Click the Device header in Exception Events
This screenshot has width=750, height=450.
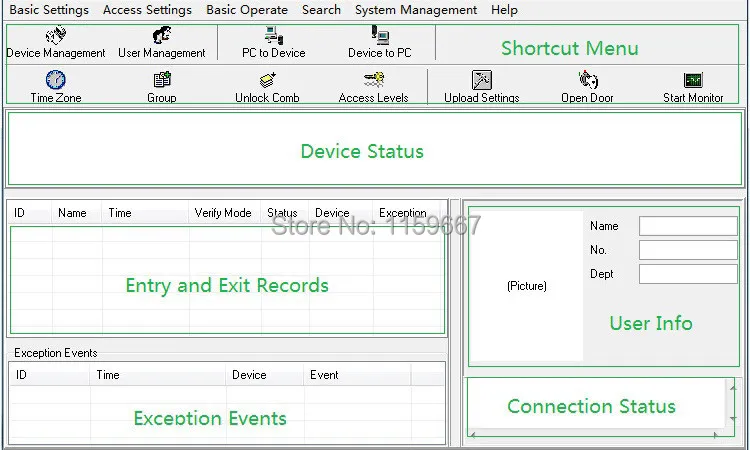[x=265, y=375]
